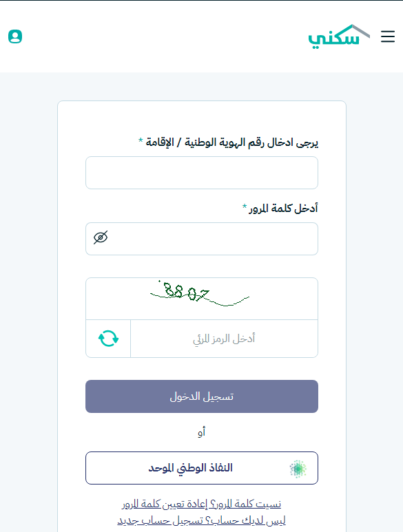
Task: Click the تسجيل الدخول login button
Action: tap(202, 396)
